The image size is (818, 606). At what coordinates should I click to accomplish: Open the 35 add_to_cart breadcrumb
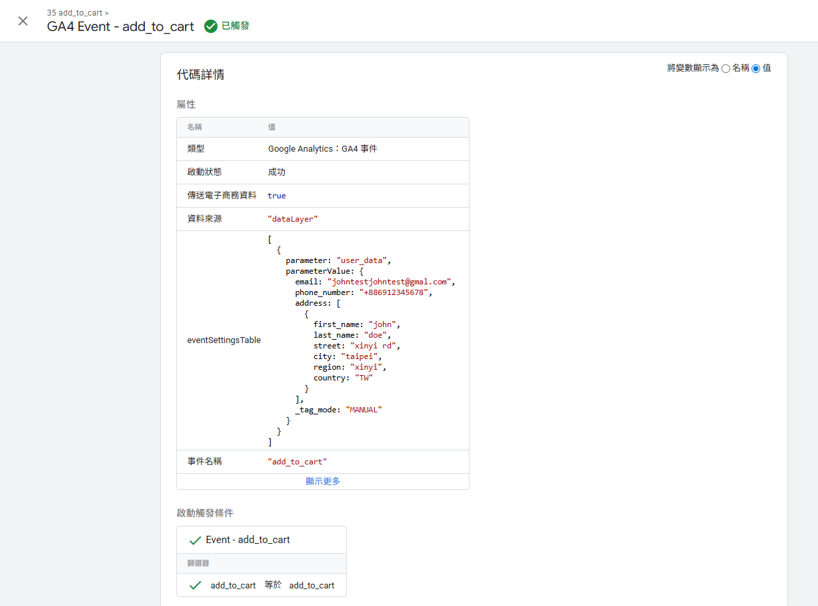coord(76,13)
